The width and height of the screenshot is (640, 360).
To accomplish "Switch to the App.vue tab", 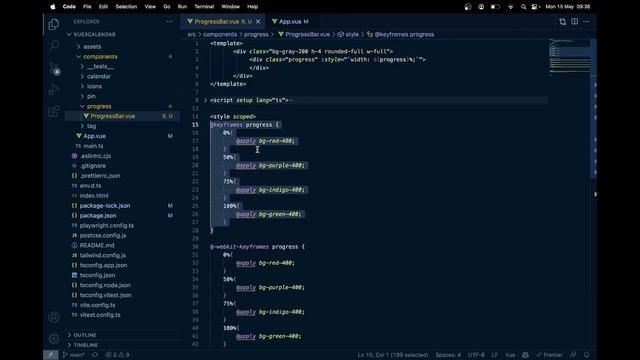I will coord(291,22).
